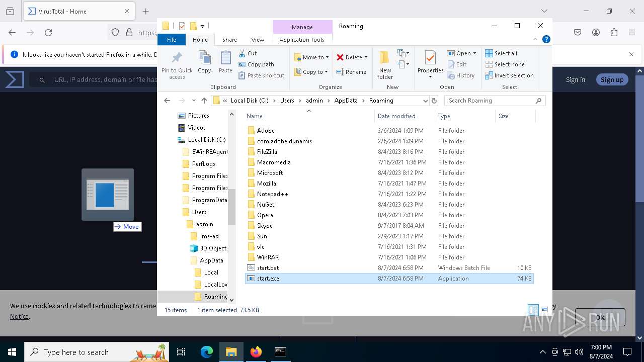
Task: Select the Home ribbon tab
Action: tap(200, 40)
